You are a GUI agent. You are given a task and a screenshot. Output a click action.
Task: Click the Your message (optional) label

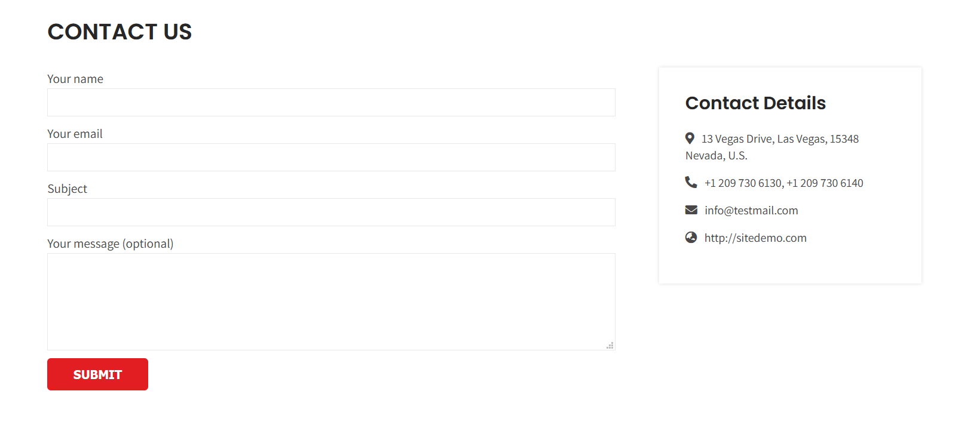(x=111, y=244)
